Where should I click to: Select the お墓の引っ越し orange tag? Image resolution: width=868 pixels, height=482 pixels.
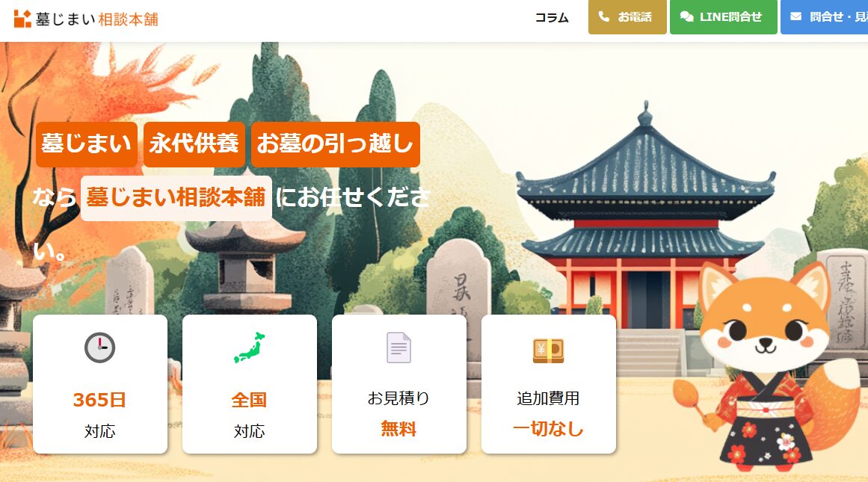pos(336,144)
